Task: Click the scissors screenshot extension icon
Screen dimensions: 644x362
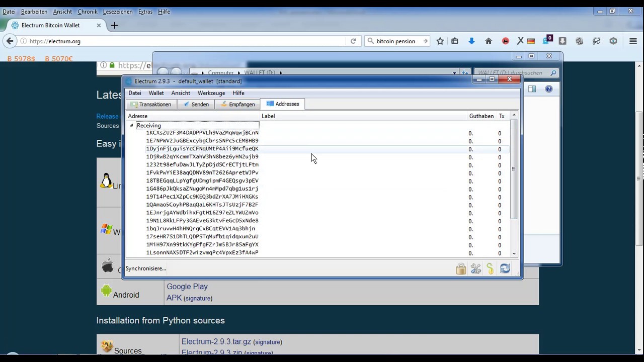Action: 596,41
